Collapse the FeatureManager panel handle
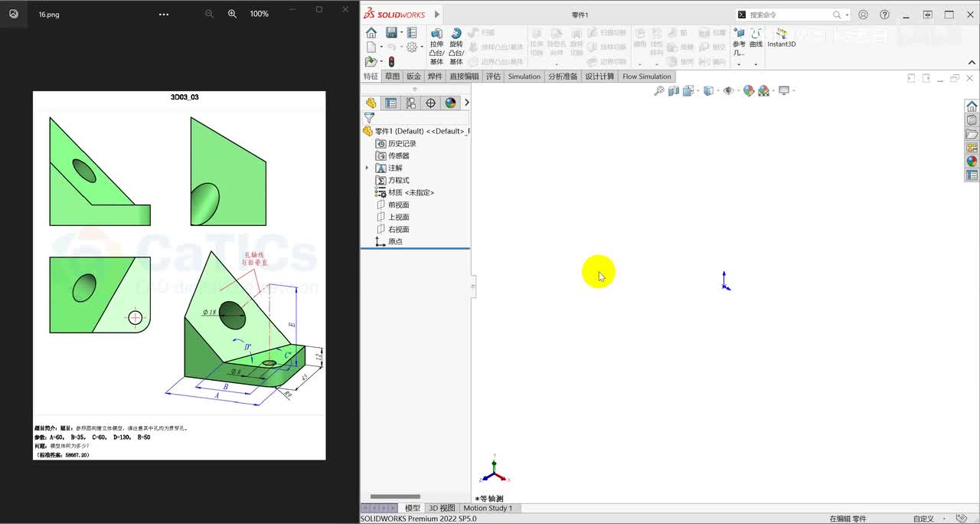The image size is (980, 524). 473,287
